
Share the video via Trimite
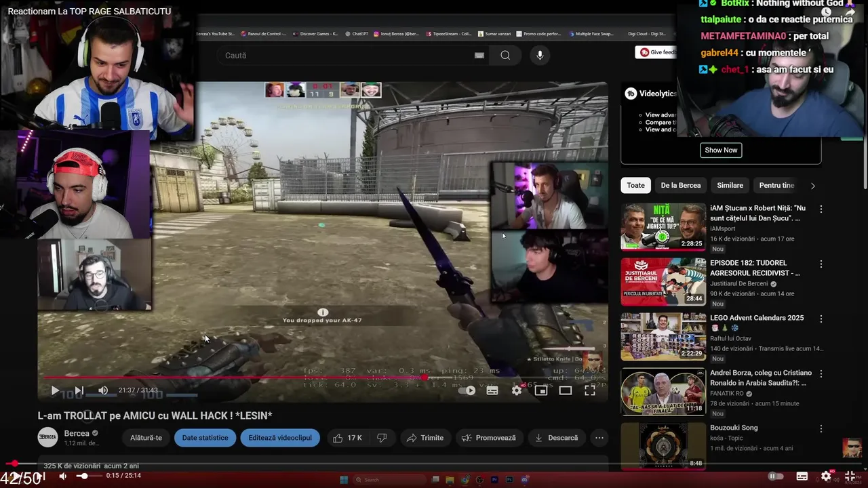click(425, 438)
